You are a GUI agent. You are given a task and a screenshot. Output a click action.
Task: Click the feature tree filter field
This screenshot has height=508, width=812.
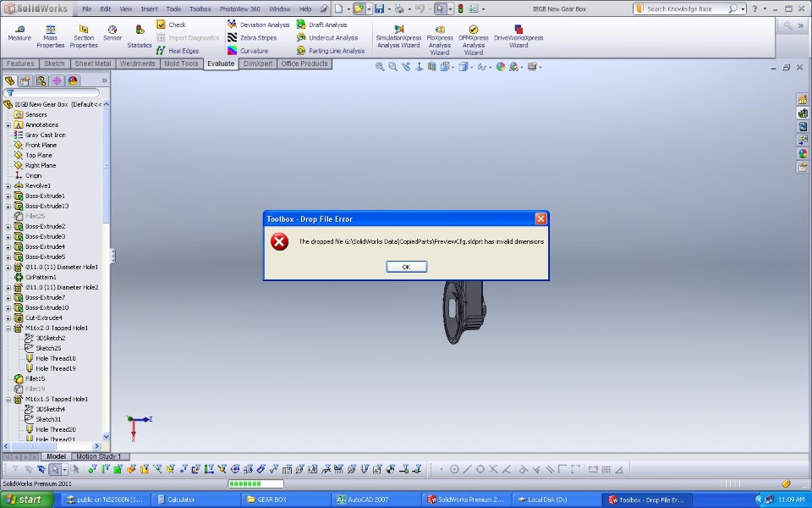coord(52,93)
